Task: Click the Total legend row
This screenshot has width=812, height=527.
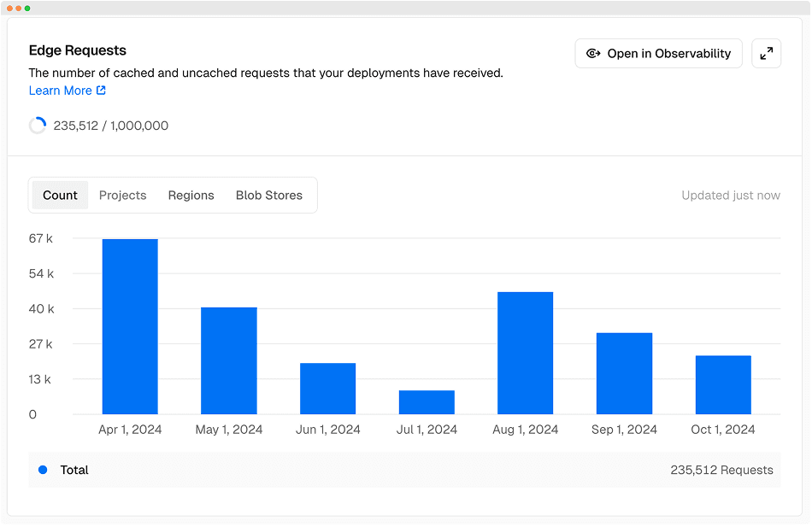Action: 404,470
